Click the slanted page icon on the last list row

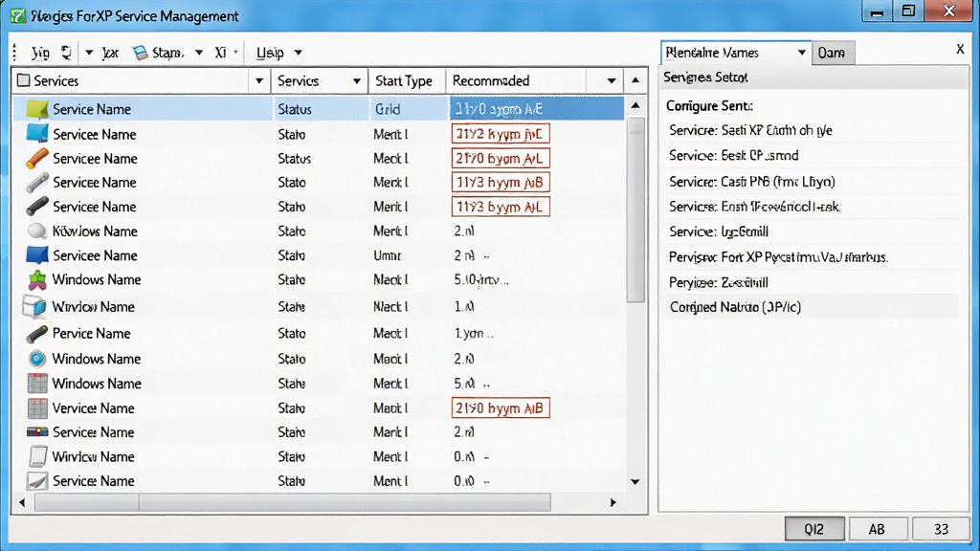click(37, 480)
